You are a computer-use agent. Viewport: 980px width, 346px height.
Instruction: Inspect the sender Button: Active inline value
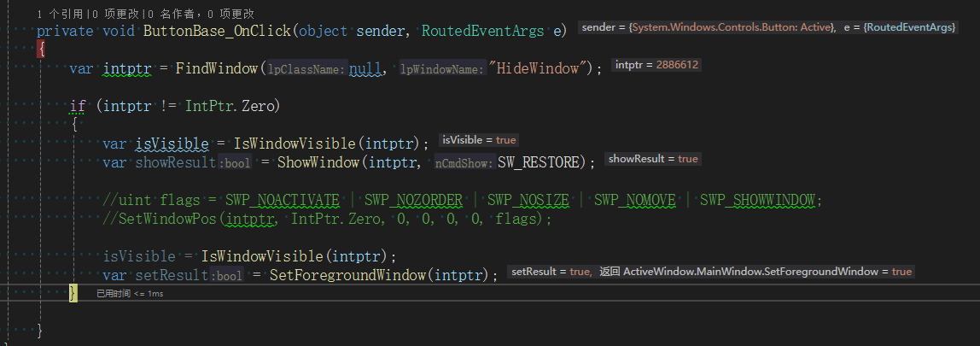tap(706, 28)
